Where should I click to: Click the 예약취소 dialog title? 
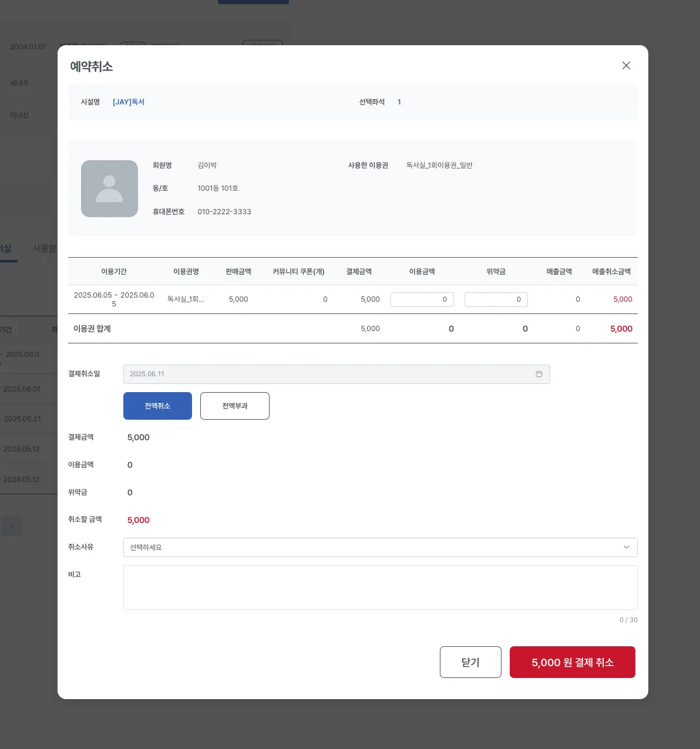(x=92, y=66)
